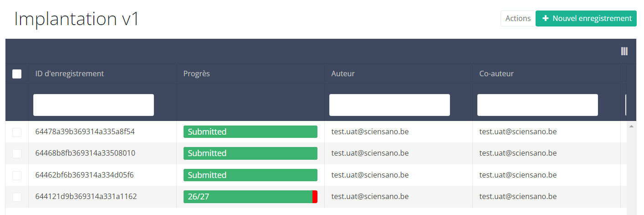Sort by the Auteur column header
The height and width of the screenshot is (215, 644).
(343, 73)
